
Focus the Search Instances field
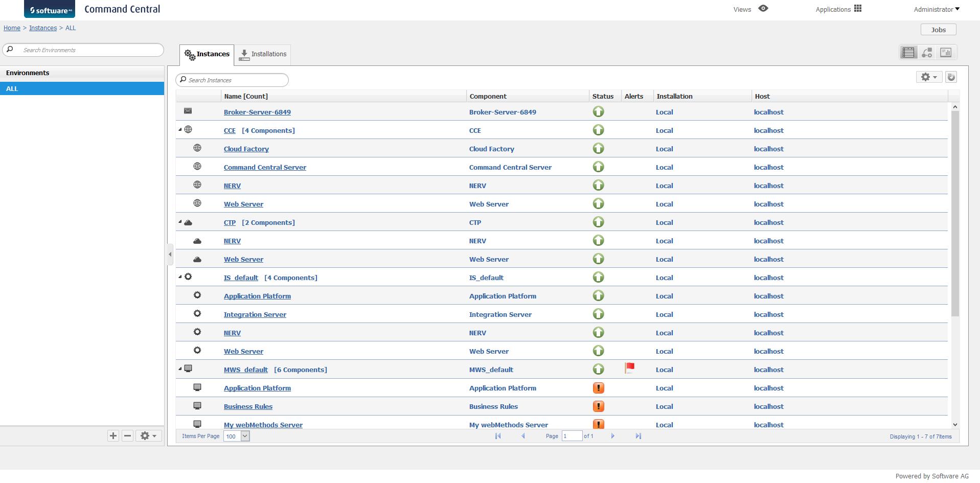tap(232, 80)
